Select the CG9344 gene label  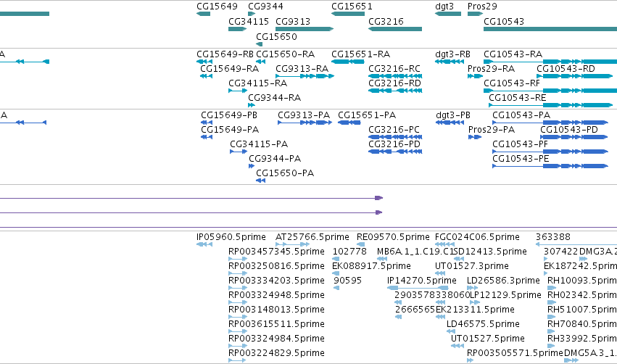click(265, 7)
